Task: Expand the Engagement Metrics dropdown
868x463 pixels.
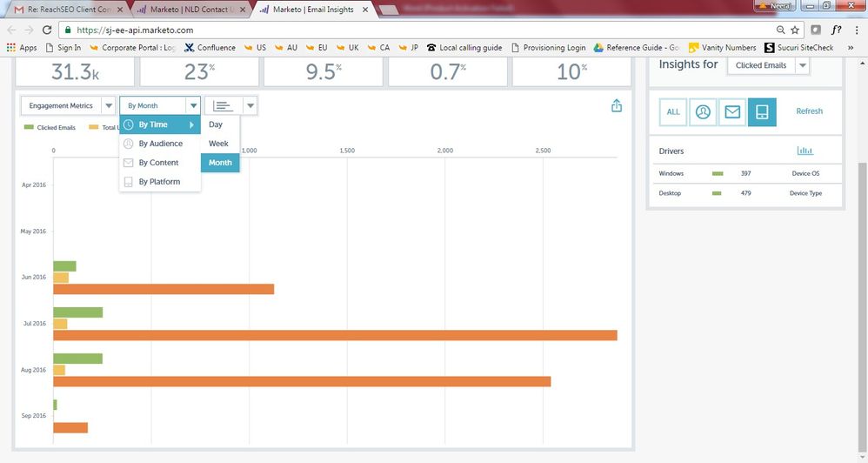Action: (68, 106)
